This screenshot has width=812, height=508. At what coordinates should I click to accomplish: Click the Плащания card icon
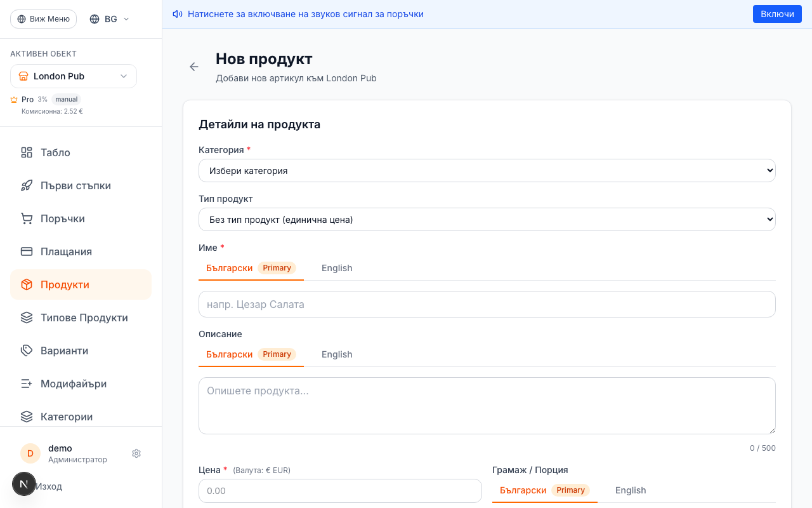click(x=26, y=251)
